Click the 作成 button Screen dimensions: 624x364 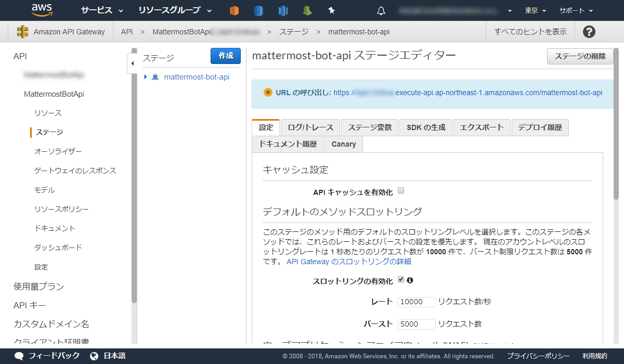click(x=225, y=56)
